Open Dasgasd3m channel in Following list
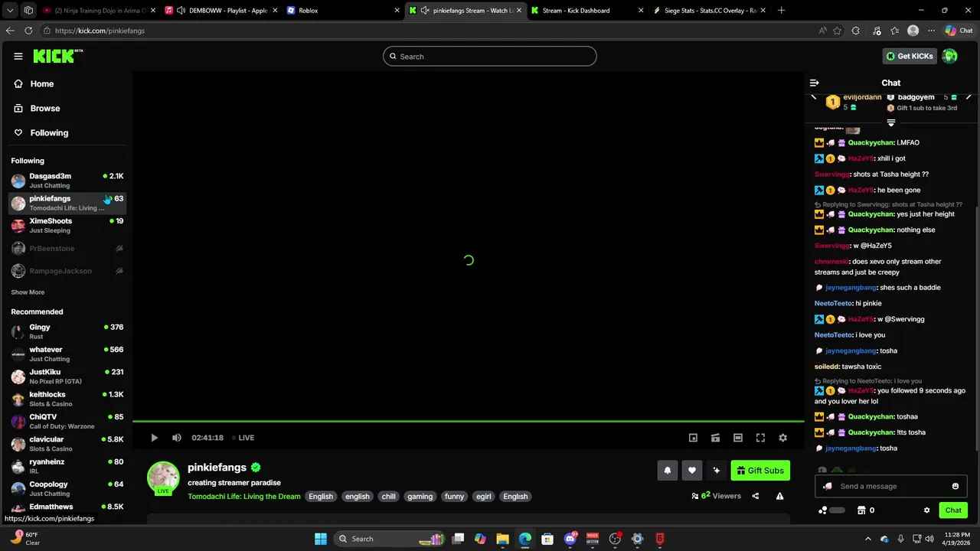This screenshot has height=551, width=980. pos(67,181)
